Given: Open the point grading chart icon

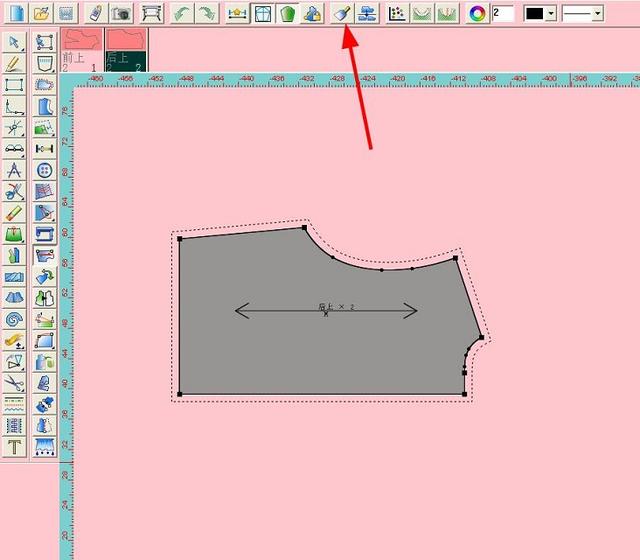Looking at the screenshot, I should (x=398, y=13).
